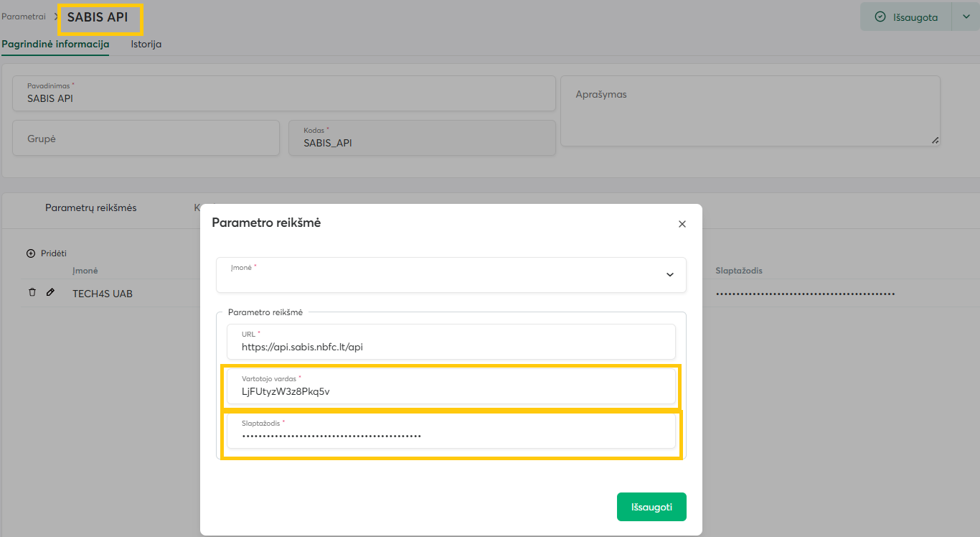Select the Pagrindinė informacija tab
Screen dimensions: 980x537
55,44
